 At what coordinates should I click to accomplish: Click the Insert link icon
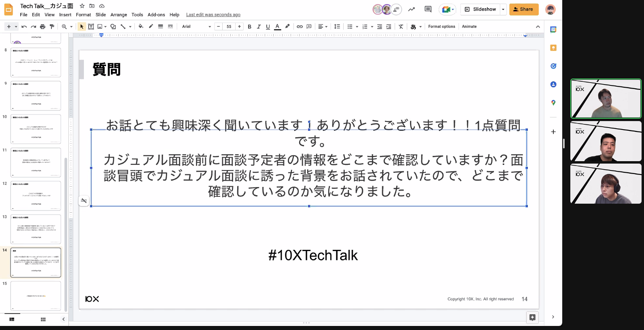300,27
